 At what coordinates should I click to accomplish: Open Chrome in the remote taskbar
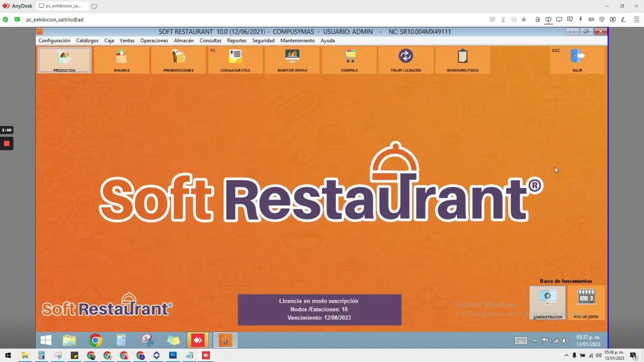(x=95, y=340)
